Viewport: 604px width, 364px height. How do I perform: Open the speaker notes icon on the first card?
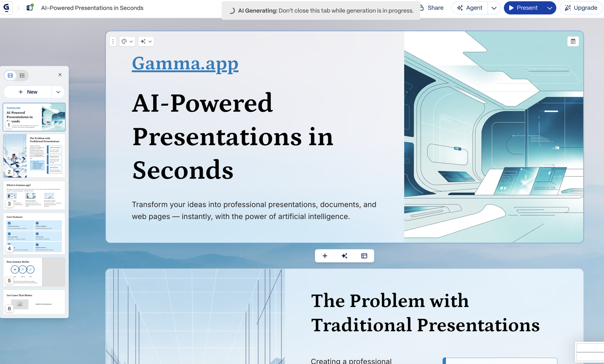573,42
